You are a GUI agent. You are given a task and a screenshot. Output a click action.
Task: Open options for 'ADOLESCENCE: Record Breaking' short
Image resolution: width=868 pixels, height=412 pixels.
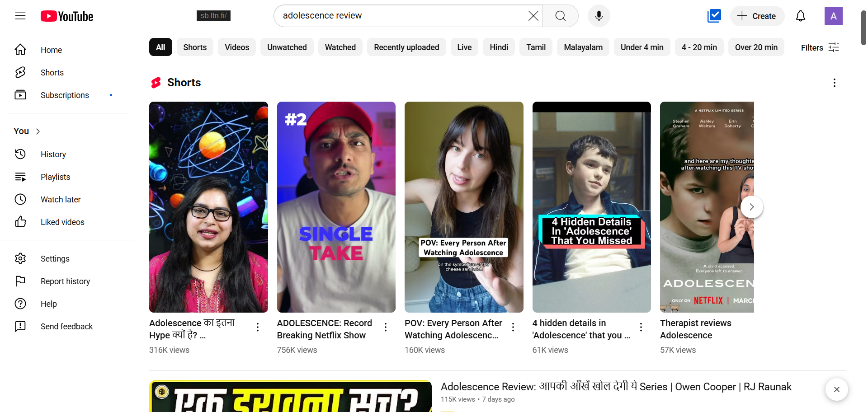click(386, 327)
